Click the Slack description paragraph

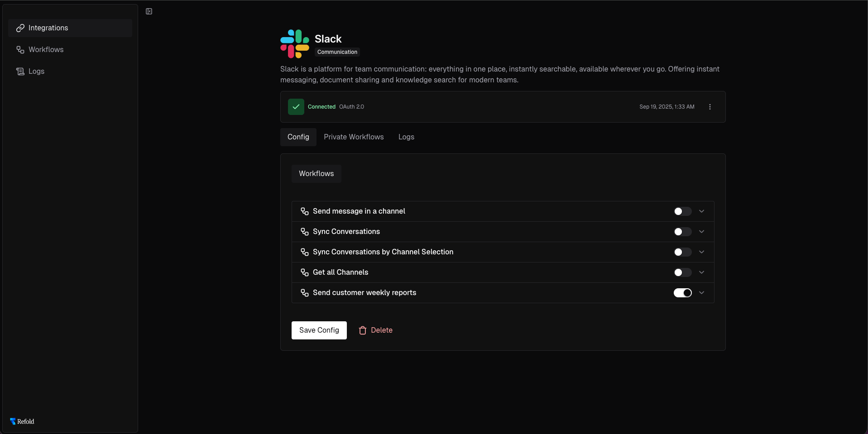point(500,75)
